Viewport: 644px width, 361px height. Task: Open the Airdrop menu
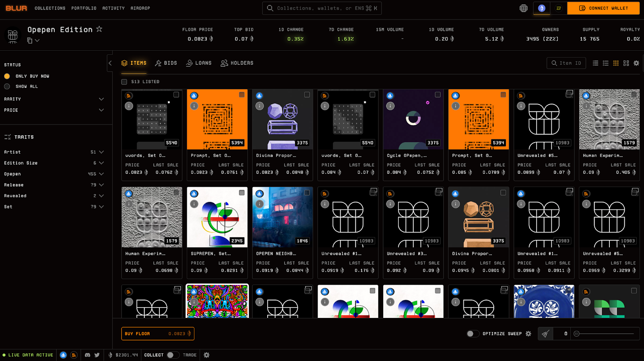point(140,8)
